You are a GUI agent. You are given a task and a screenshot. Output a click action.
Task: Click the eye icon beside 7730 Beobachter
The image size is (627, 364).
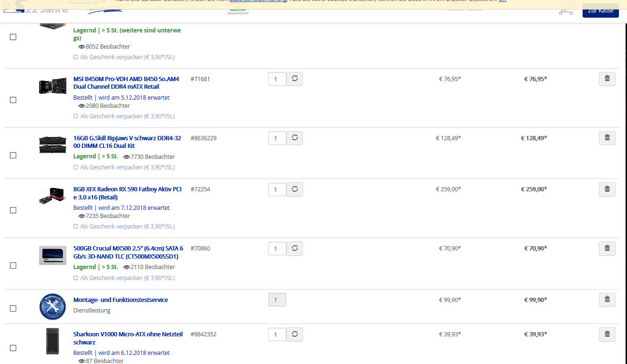pyautogui.click(x=126, y=157)
